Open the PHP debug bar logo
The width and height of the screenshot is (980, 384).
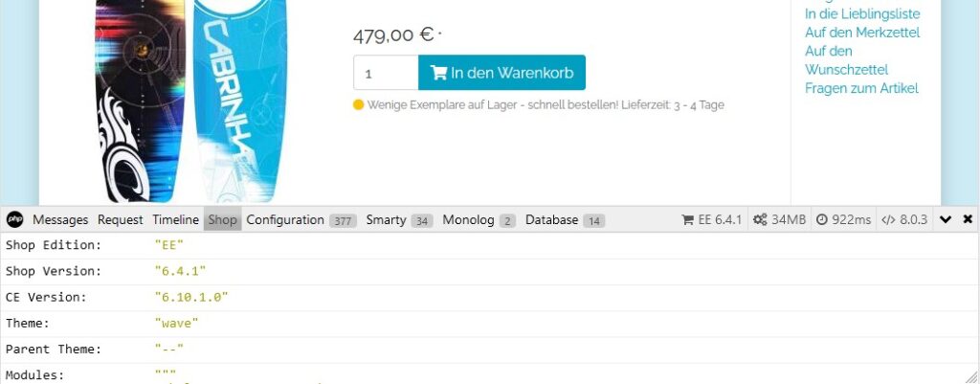pyautogui.click(x=15, y=219)
